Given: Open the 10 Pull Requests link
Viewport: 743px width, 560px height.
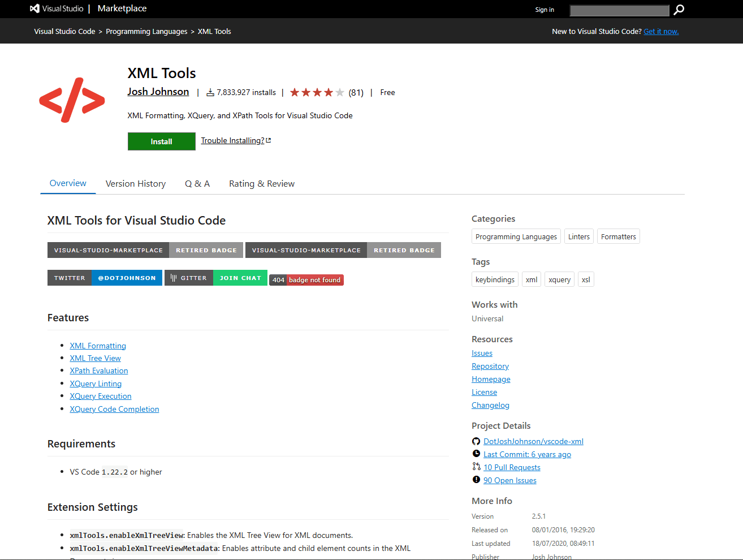Looking at the screenshot, I should click(512, 467).
